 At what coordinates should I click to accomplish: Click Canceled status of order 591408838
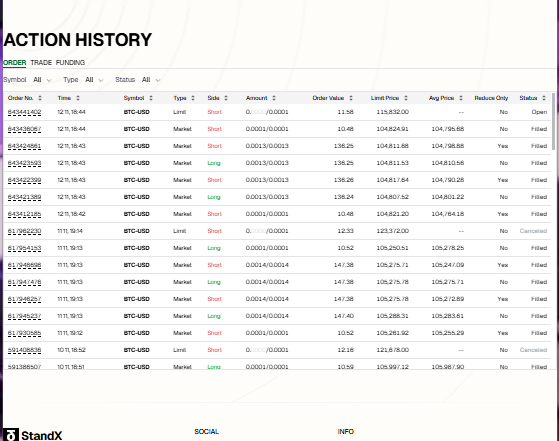point(533,350)
